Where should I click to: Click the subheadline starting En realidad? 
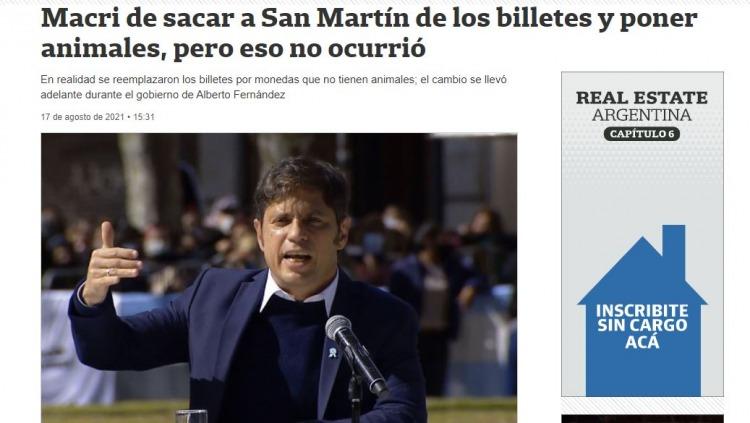point(274,87)
